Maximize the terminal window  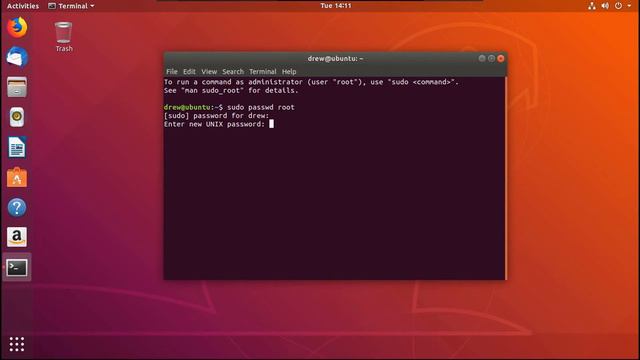(491, 58)
